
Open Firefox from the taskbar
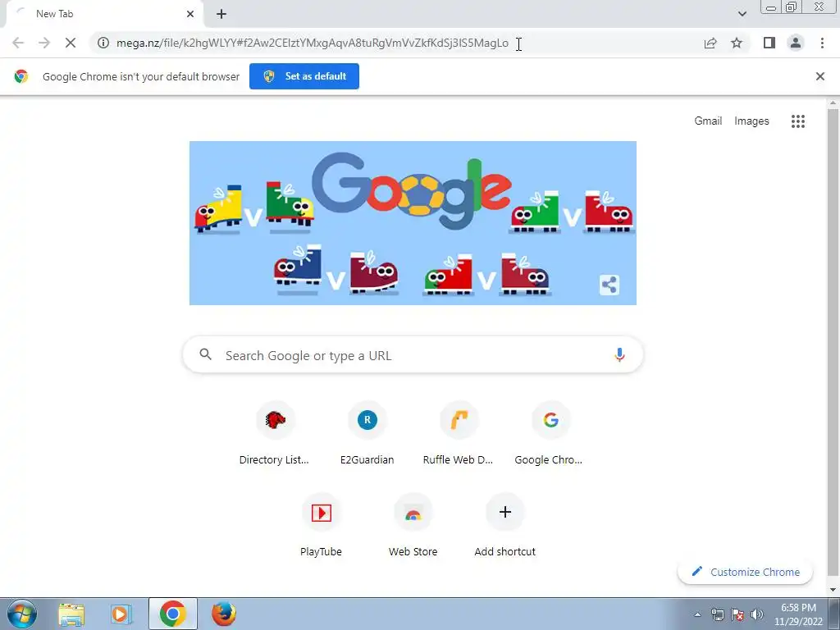point(223,614)
